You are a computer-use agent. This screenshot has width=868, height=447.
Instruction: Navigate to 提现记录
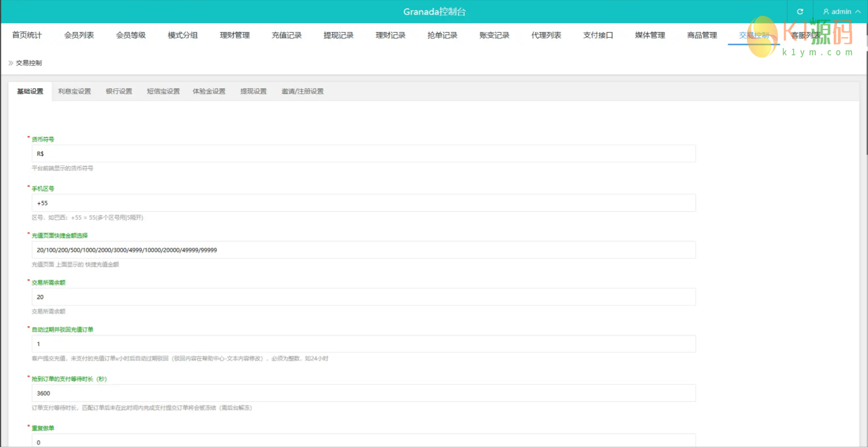[338, 35]
